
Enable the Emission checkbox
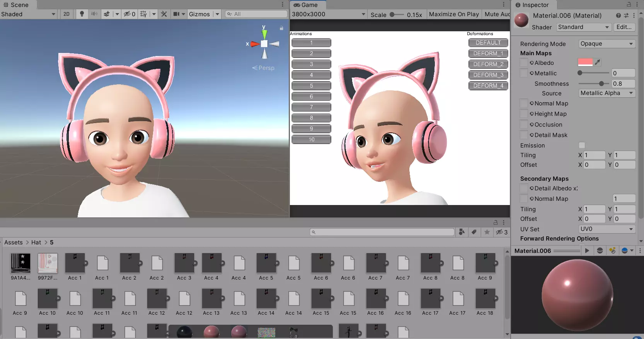[582, 145]
